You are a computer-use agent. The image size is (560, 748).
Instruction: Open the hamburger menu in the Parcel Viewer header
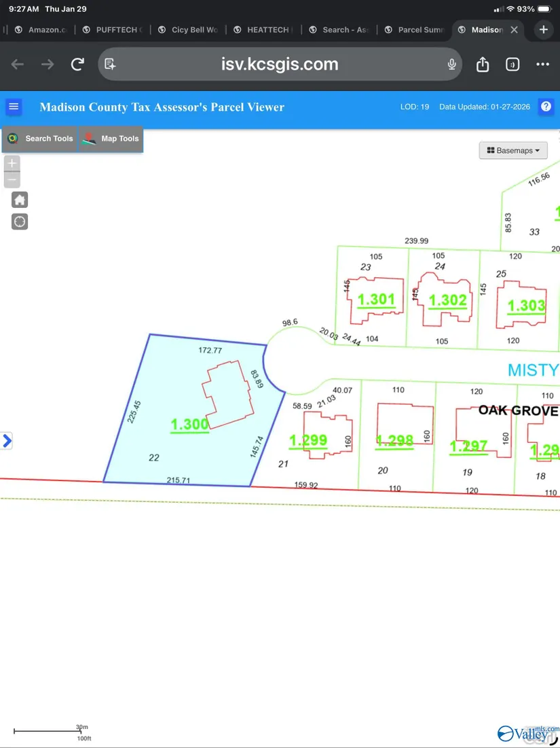tap(14, 107)
